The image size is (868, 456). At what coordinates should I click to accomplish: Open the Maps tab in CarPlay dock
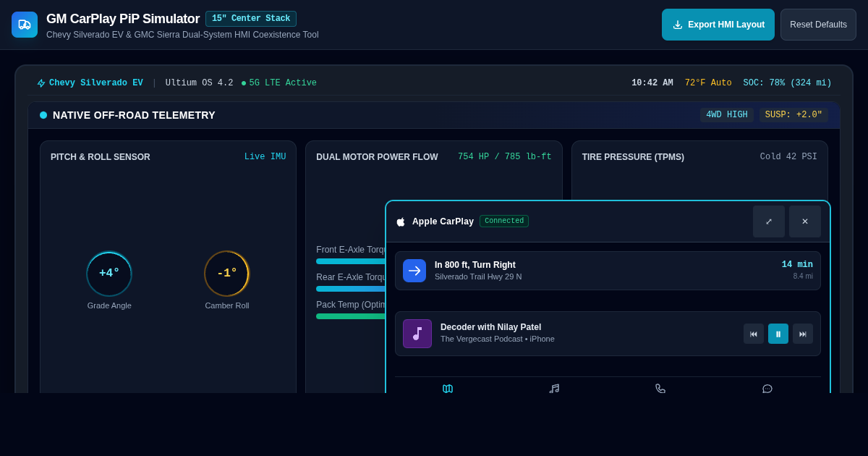click(x=448, y=389)
